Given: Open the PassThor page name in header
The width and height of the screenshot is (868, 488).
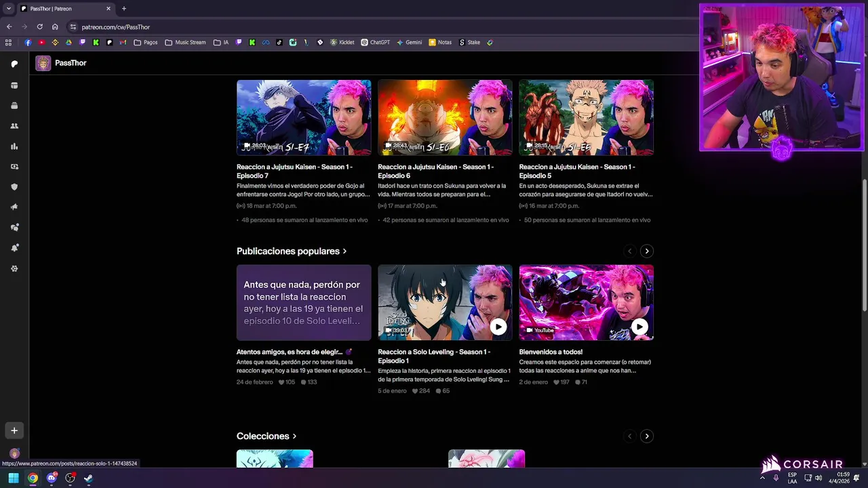Looking at the screenshot, I should point(71,63).
